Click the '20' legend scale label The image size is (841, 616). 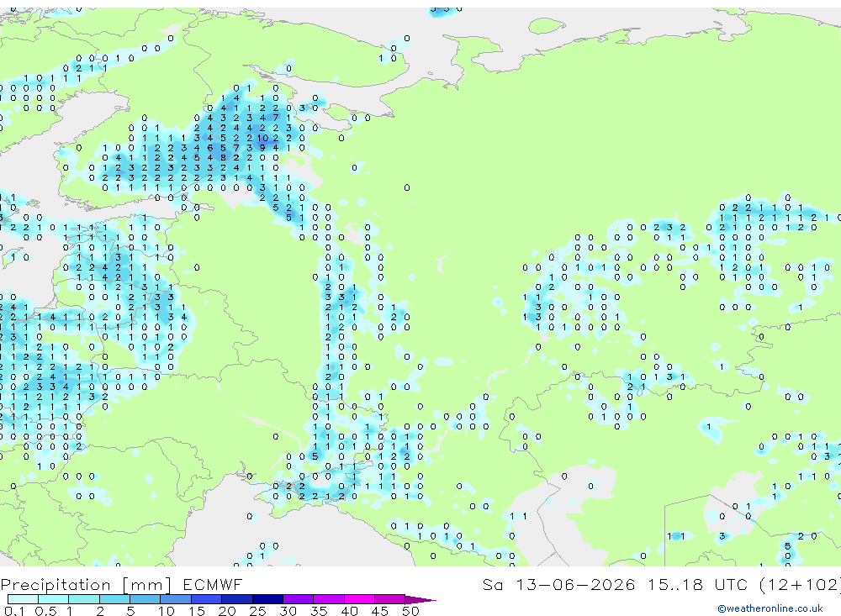pos(227,611)
